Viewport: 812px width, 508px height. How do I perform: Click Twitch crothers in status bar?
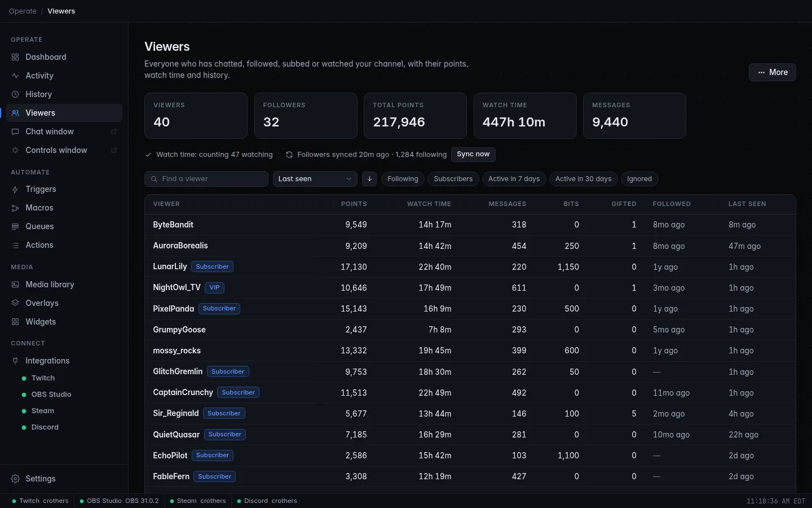coord(40,501)
